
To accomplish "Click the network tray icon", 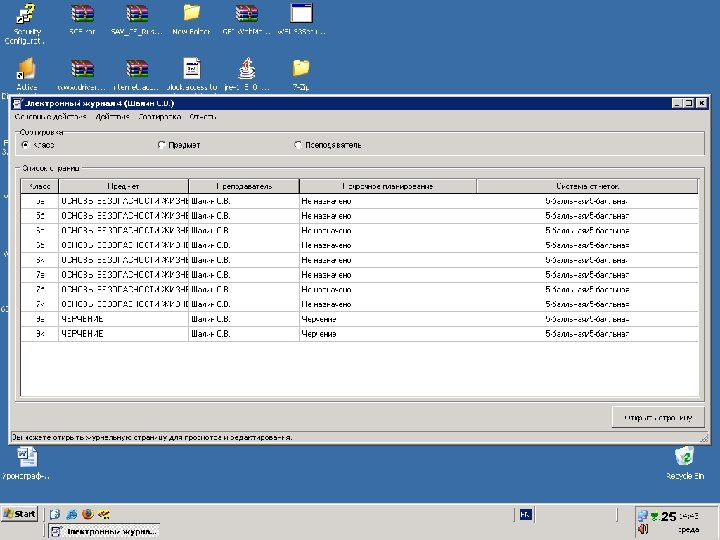I will click(x=643, y=516).
